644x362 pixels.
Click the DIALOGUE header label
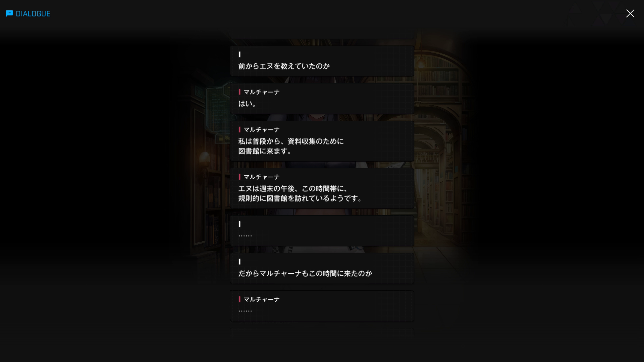coord(33,14)
